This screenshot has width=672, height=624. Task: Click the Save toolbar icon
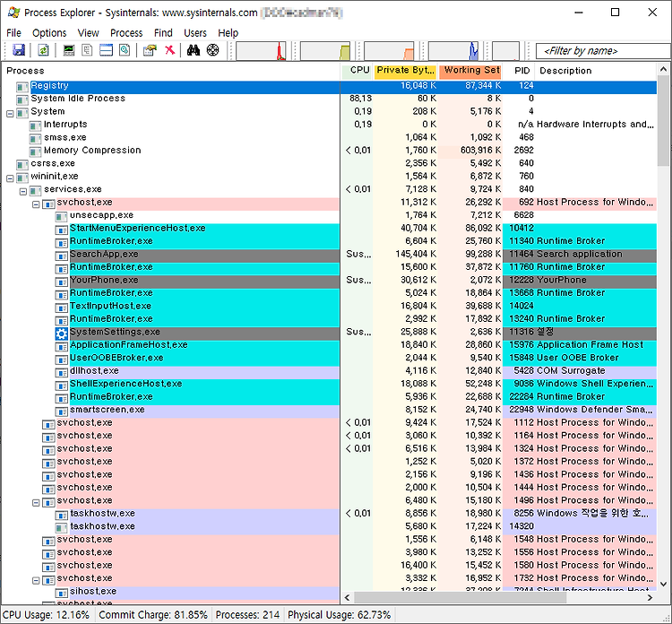[x=19, y=50]
